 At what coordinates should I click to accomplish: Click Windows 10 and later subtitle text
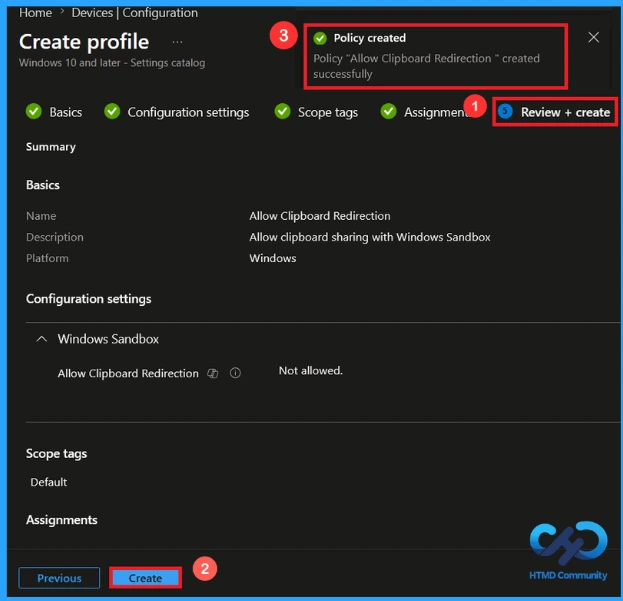click(112, 63)
